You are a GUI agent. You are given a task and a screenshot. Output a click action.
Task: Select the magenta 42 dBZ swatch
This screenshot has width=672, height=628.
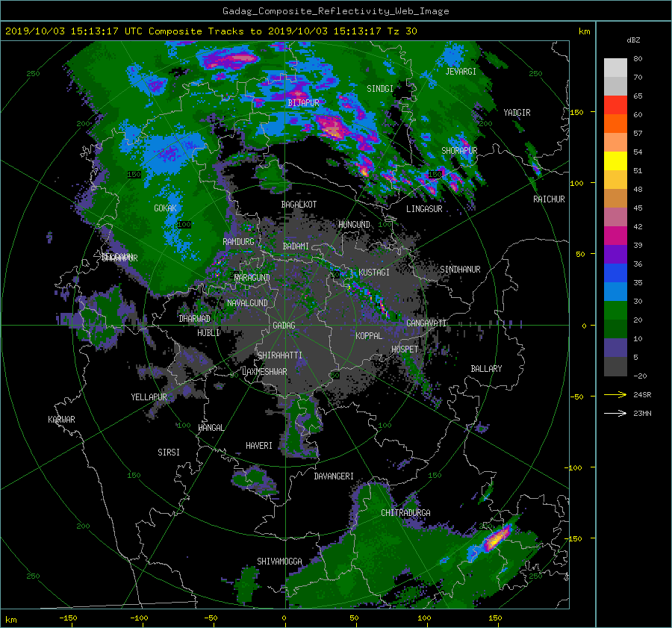pos(615,236)
